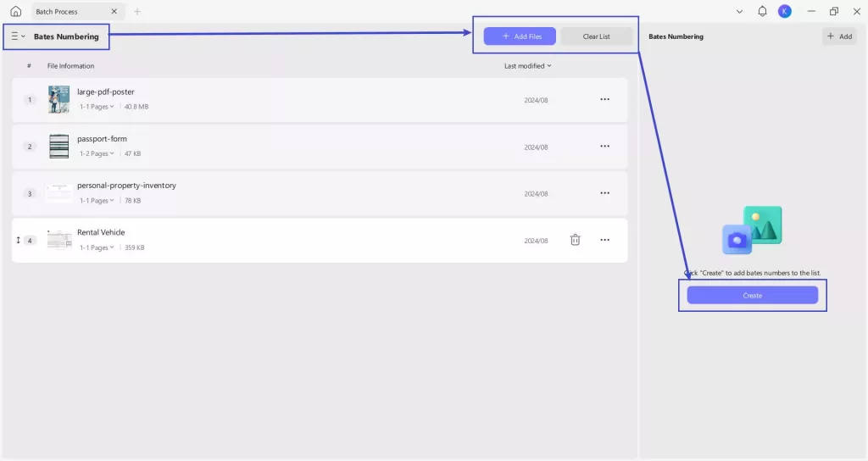Click the row number 1 badge

click(x=30, y=100)
